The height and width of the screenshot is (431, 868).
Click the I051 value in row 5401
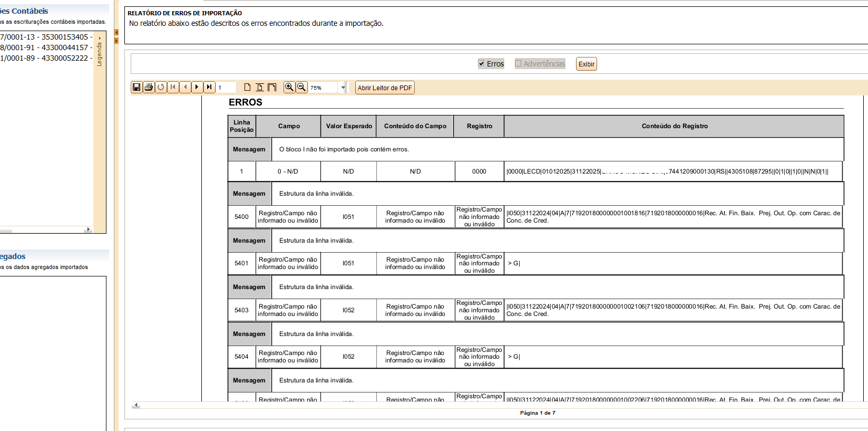pos(348,263)
